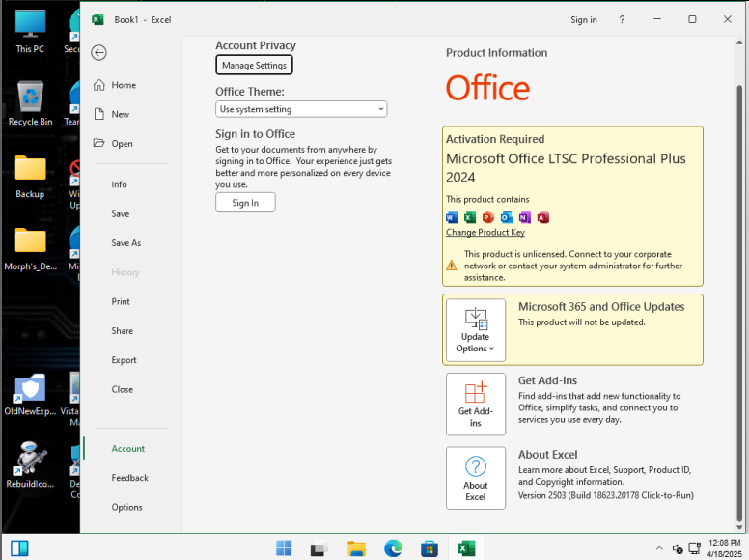
Task: Choose Save As in the sidebar
Action: click(x=126, y=242)
